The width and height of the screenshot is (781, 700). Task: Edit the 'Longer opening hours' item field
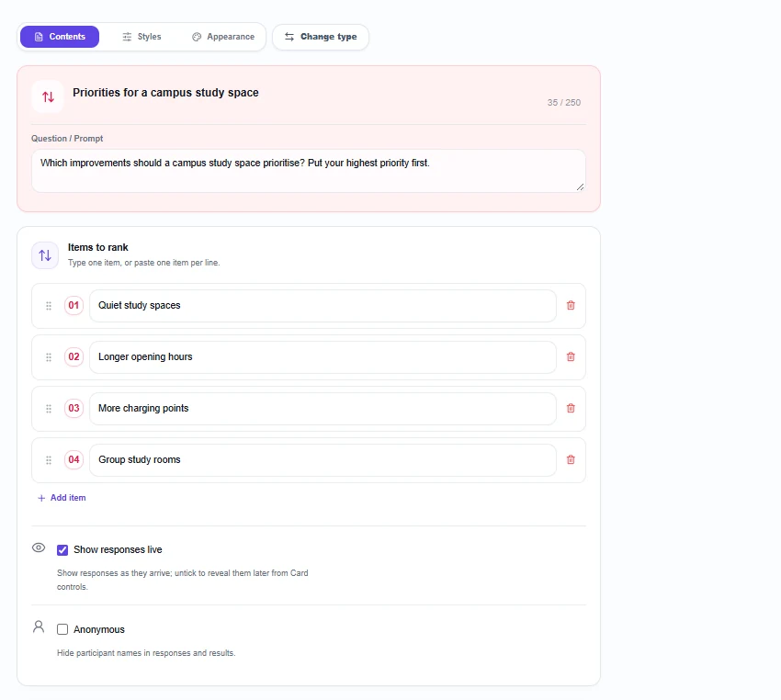[323, 357]
